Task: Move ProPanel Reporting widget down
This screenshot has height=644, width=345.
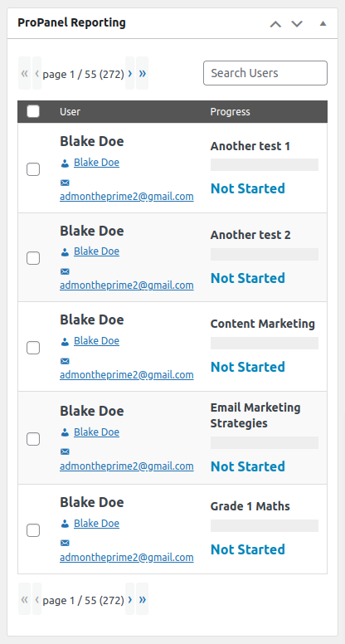Action: [x=297, y=24]
